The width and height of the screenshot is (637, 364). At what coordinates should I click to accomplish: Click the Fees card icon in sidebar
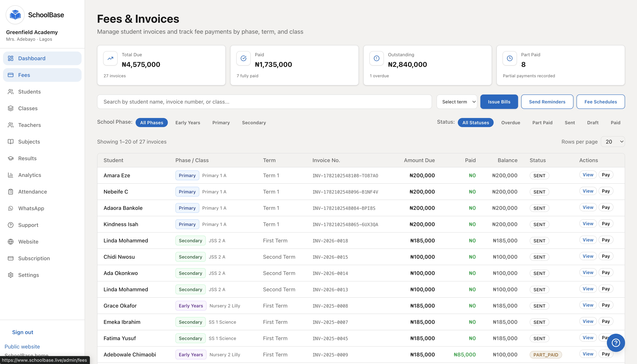[10, 75]
